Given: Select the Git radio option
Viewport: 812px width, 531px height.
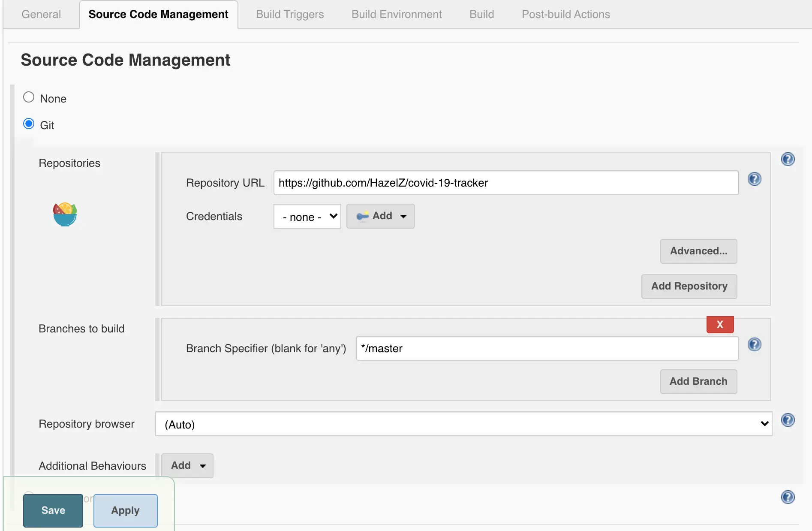Looking at the screenshot, I should pos(29,124).
